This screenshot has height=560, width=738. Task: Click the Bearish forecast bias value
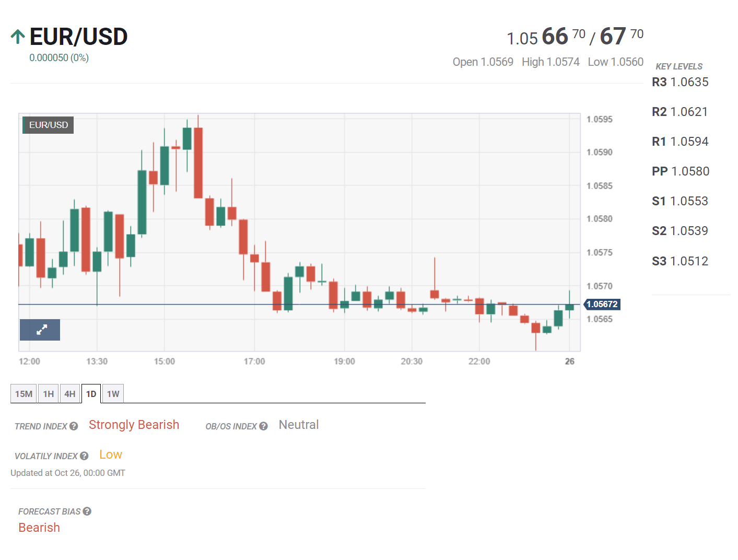pos(39,528)
